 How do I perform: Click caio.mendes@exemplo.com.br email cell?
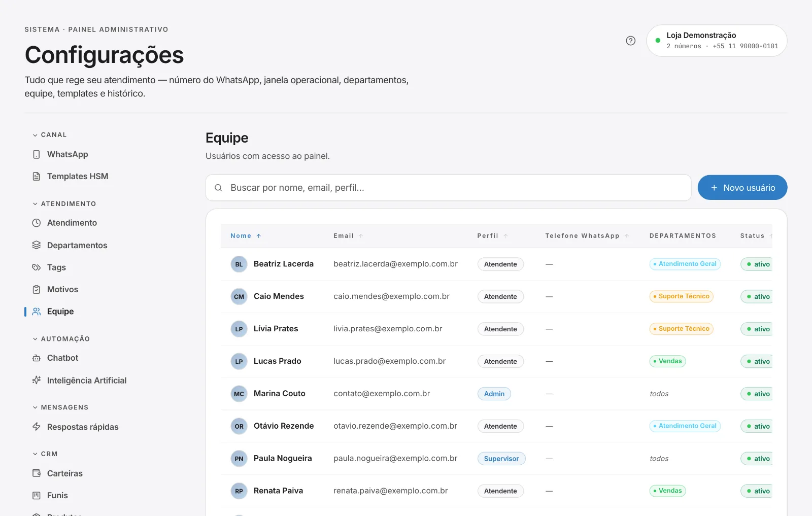click(x=391, y=296)
